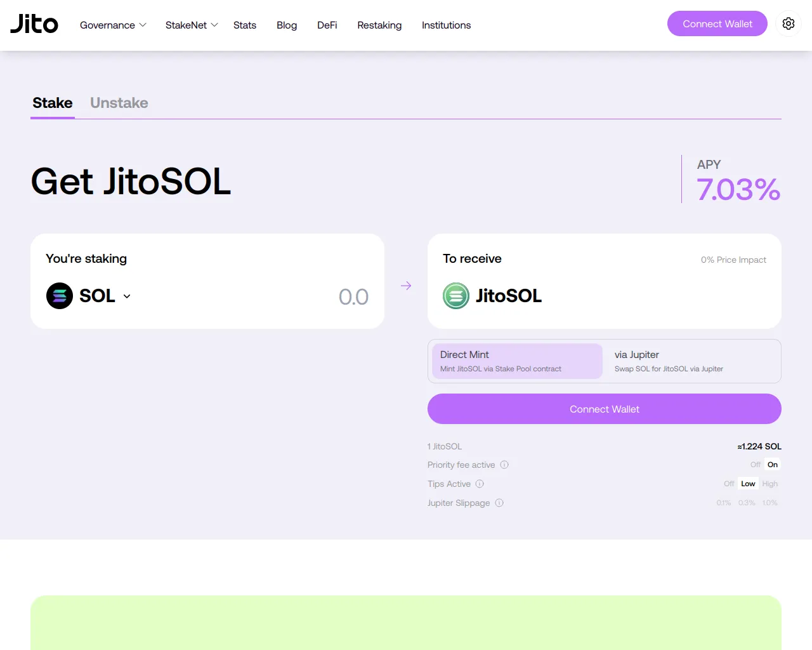Switch to the Unstake tab
The width and height of the screenshot is (812, 650).
[119, 103]
